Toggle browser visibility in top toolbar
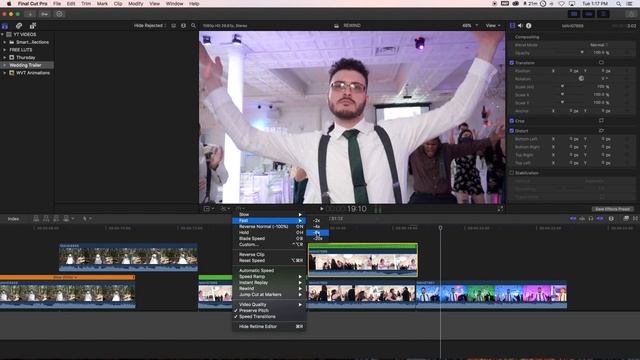This screenshot has height=360, width=640. click(x=574, y=14)
